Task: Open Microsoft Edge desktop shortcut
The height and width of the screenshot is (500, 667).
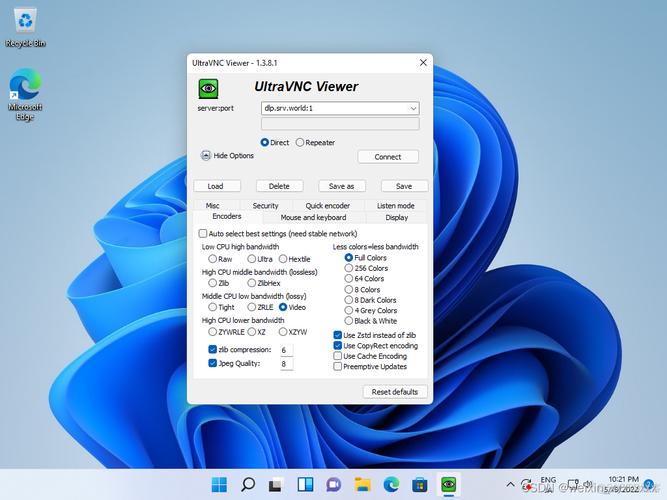Action: (x=26, y=94)
